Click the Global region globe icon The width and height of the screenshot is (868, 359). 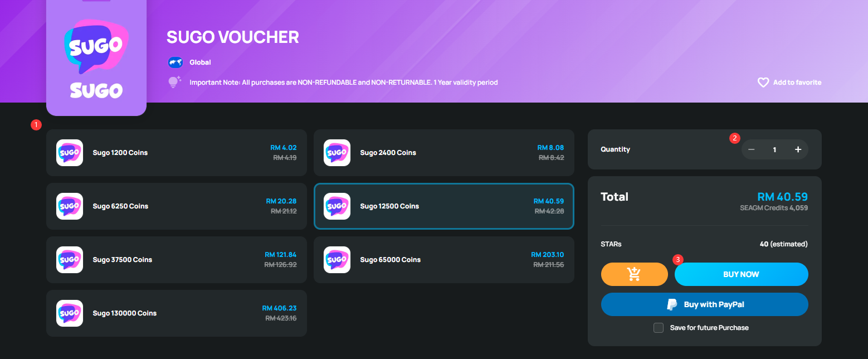175,62
